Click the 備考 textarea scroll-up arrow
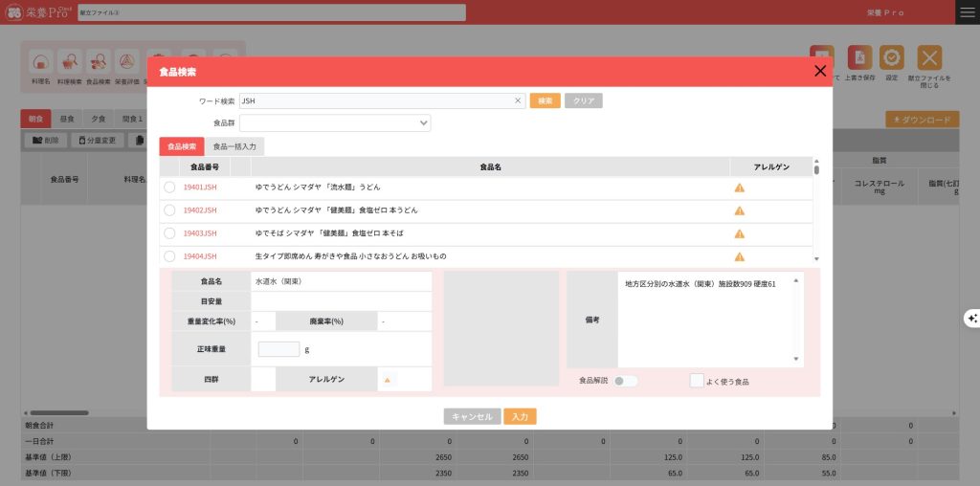The width and height of the screenshot is (980, 486). (x=795, y=280)
